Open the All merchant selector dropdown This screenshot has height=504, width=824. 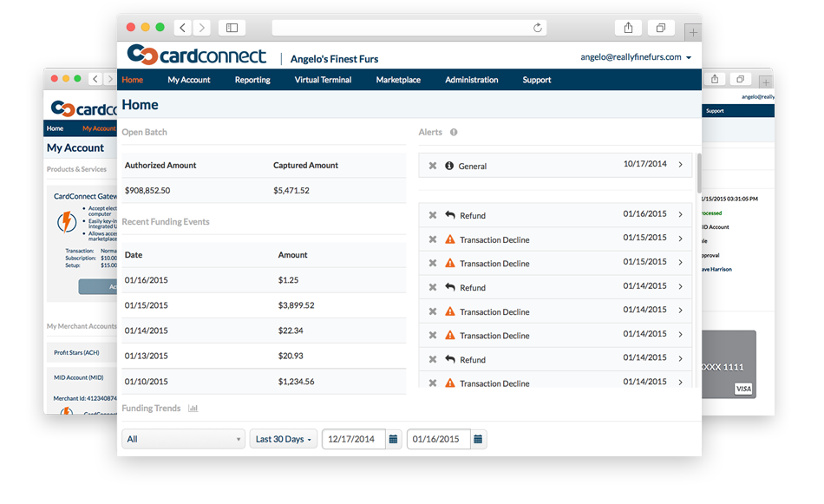[183, 439]
